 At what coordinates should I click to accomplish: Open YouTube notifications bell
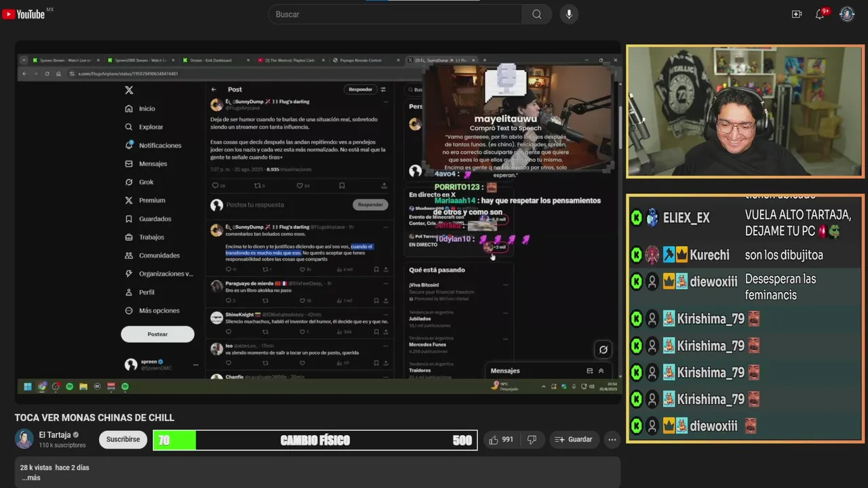pyautogui.click(x=820, y=14)
